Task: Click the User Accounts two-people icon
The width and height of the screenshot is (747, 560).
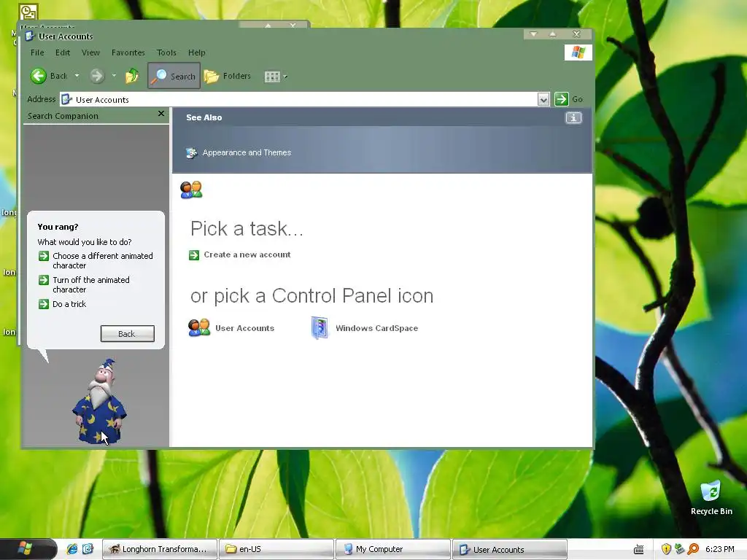Action: [x=199, y=327]
